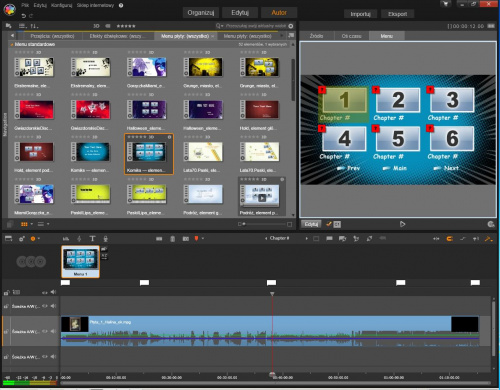The height and width of the screenshot is (390, 500).
Task: Toggle 3D filter in library toolbar
Action: [x=96, y=26]
